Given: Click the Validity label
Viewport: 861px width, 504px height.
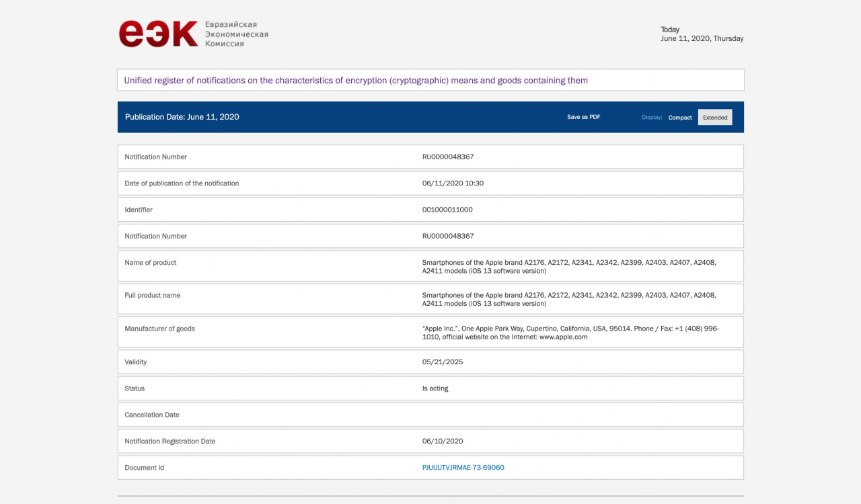Looking at the screenshot, I should click(x=136, y=362).
